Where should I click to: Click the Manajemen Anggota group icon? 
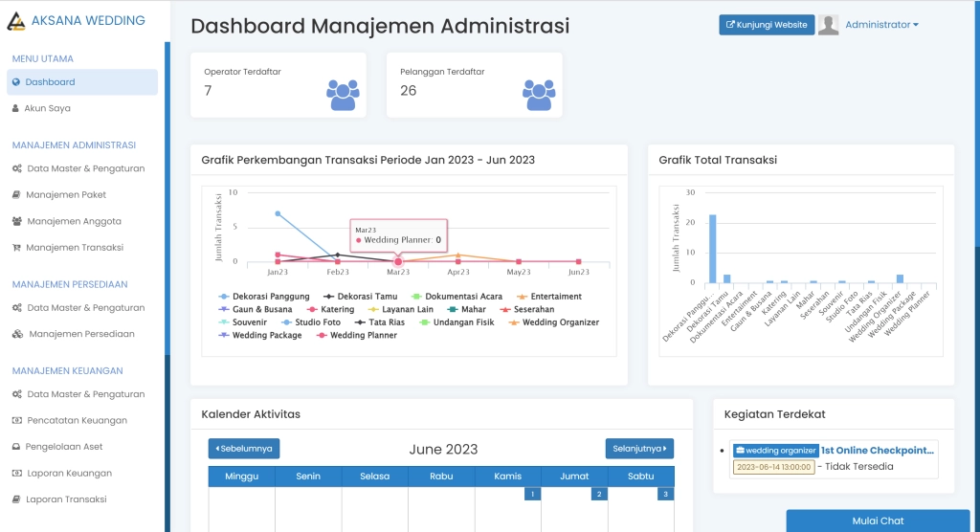17,221
